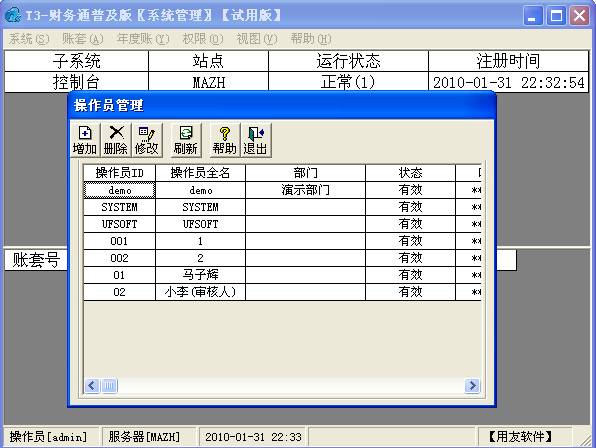The height and width of the screenshot is (448, 596).
Task: Click the MAZH station cell in main window
Action: click(208, 82)
